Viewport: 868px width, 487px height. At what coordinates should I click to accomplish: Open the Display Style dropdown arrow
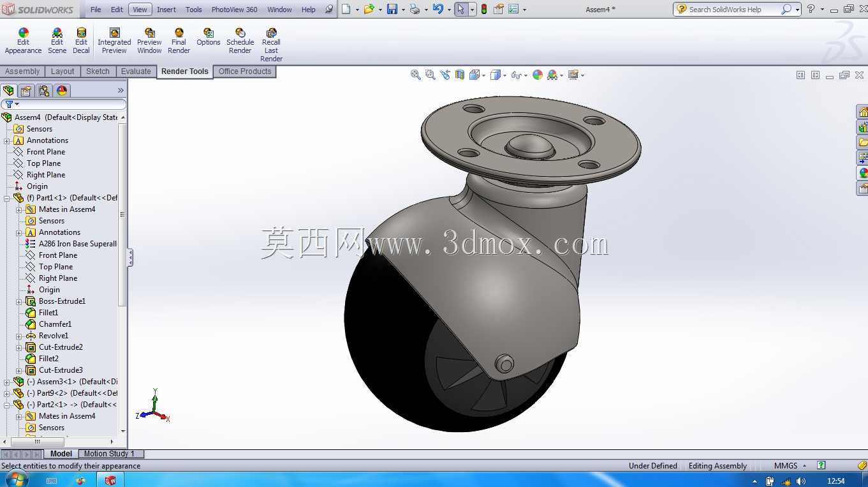click(504, 75)
